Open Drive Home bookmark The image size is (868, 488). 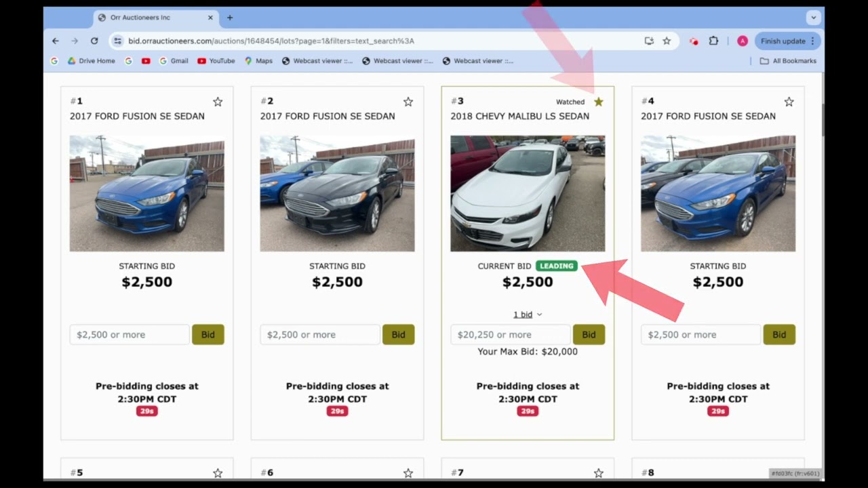click(92, 61)
